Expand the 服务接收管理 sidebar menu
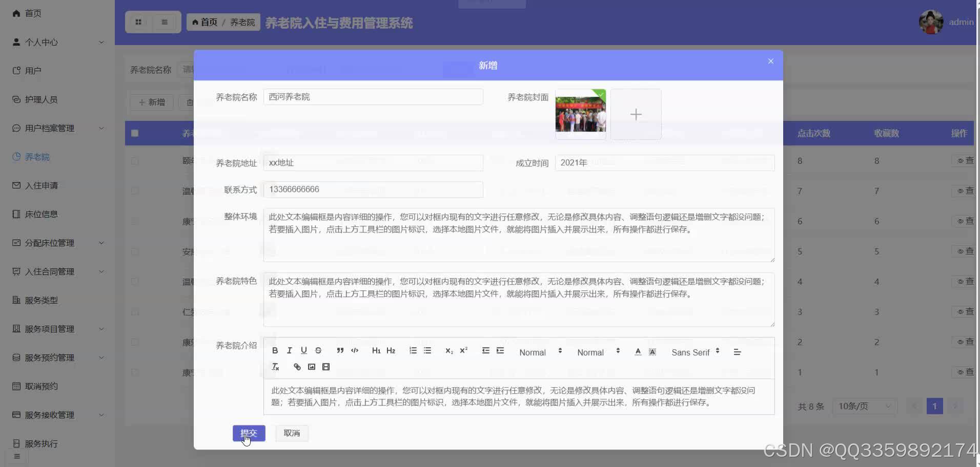This screenshot has height=467, width=980. pos(57,415)
